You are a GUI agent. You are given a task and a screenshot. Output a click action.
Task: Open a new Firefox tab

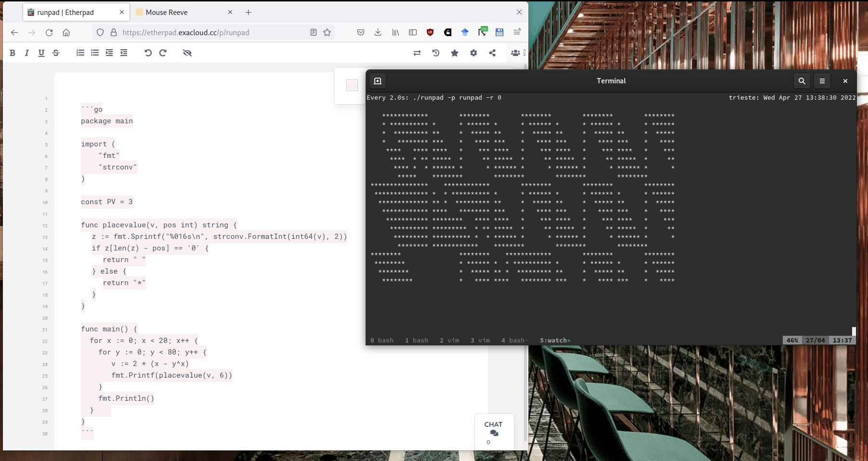249,13
